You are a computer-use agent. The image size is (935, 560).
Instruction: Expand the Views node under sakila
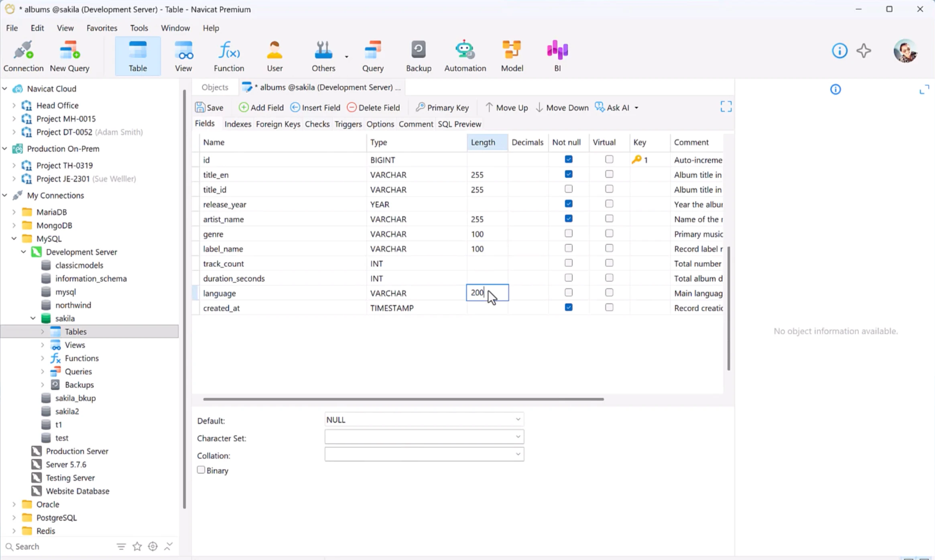click(x=43, y=345)
